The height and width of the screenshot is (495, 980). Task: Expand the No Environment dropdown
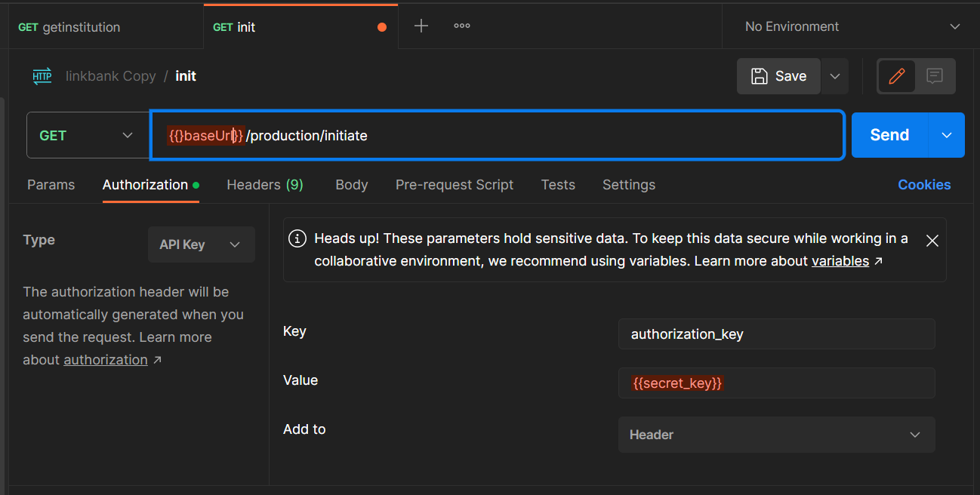(851, 26)
